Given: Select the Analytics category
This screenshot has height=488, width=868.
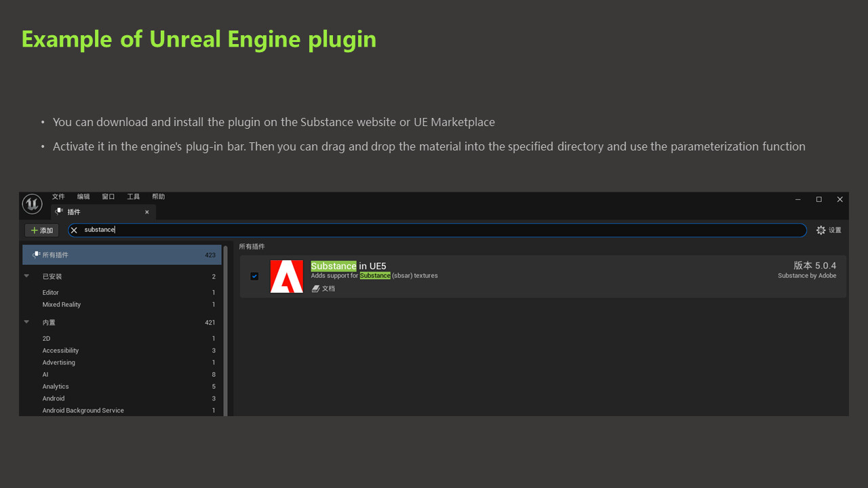Looking at the screenshot, I should point(122,386).
